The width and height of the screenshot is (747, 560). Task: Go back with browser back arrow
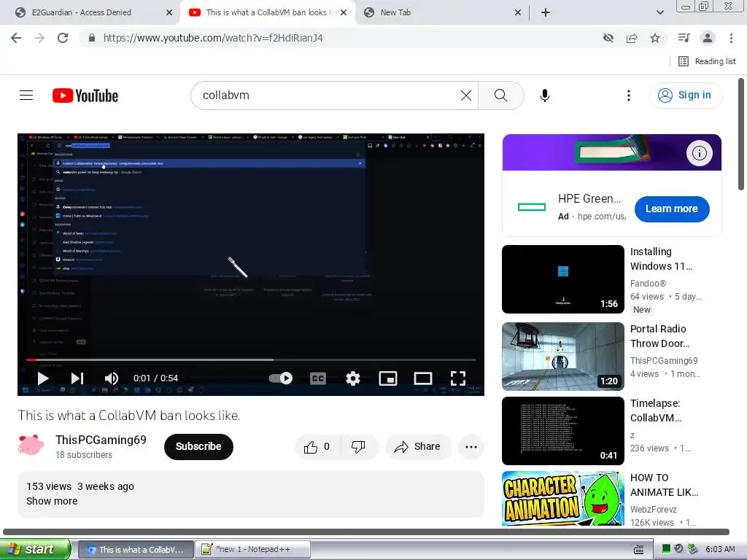click(x=16, y=38)
